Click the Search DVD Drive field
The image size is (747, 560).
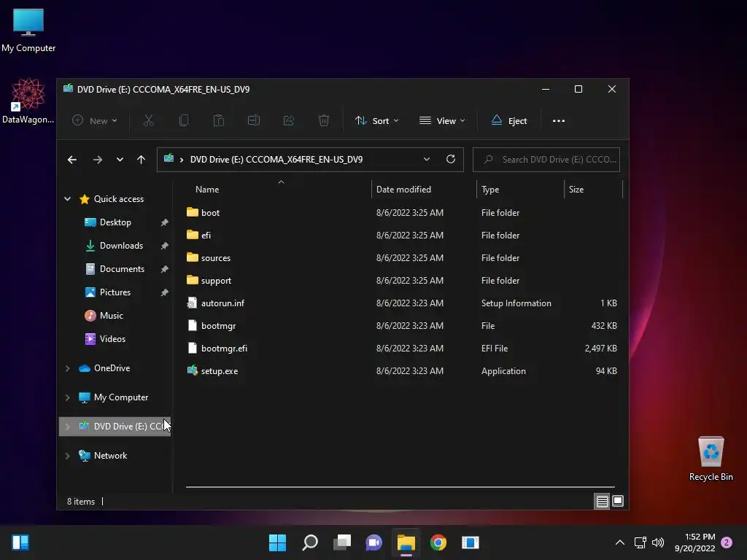tap(546, 160)
